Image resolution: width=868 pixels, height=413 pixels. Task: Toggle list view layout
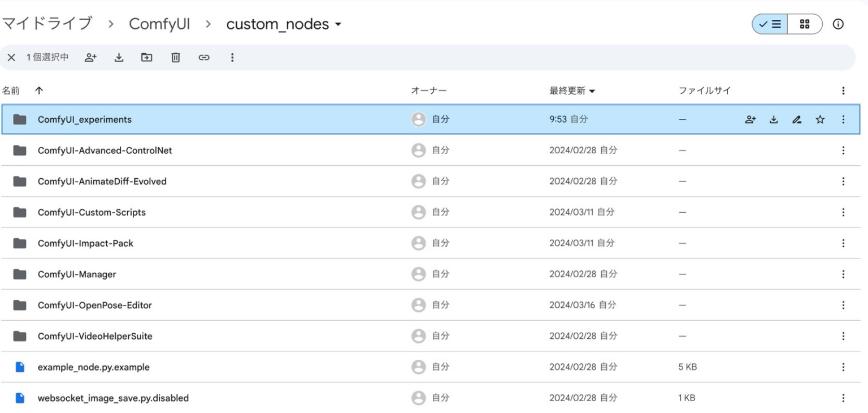click(x=769, y=24)
